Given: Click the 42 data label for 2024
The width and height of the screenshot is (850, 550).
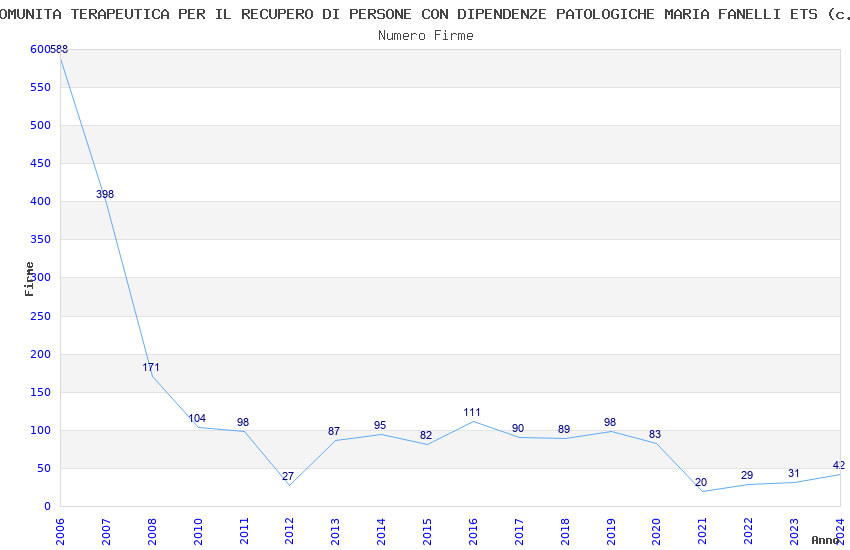Looking at the screenshot, I should click(x=839, y=465).
